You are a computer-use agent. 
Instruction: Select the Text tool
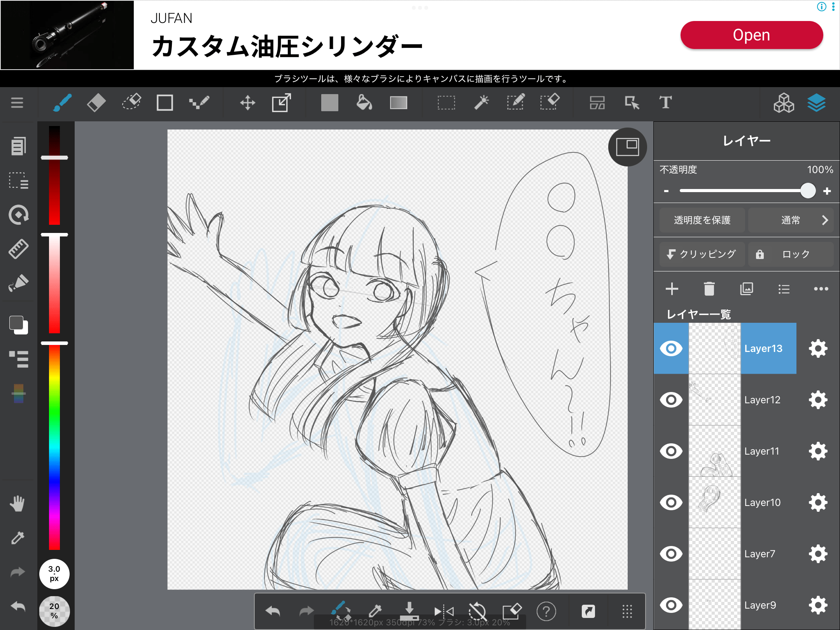click(x=665, y=103)
